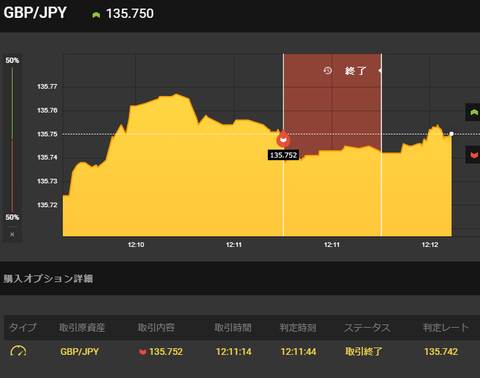Click the green High (up) arrow button
This screenshot has width=480, height=378.
click(x=473, y=112)
